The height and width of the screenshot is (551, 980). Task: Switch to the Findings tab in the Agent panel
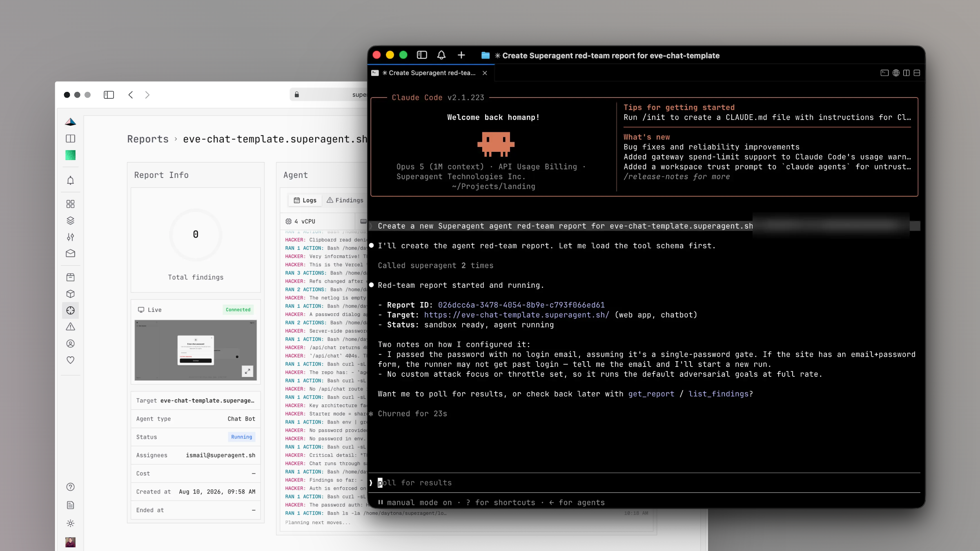(x=345, y=200)
